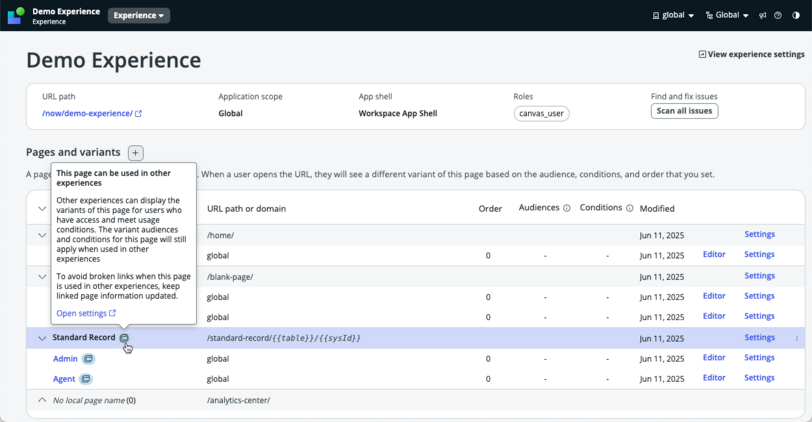Open the Agent variant link
This screenshot has height=422, width=812.
coord(64,379)
